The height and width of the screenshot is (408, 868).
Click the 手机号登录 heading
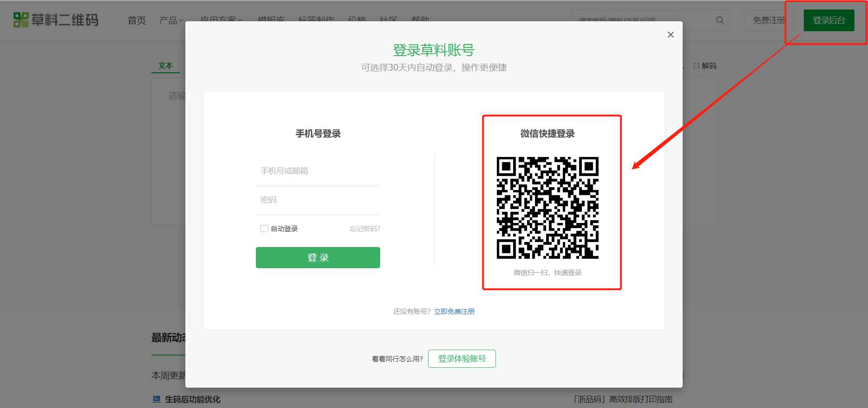pos(318,133)
